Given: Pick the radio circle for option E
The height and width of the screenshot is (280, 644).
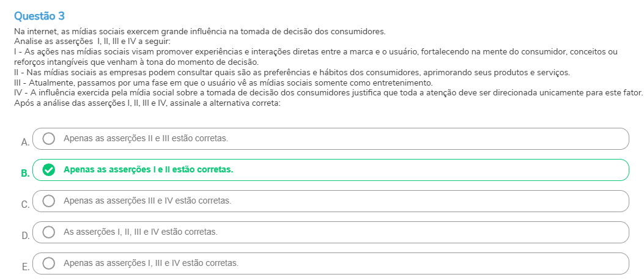Looking at the screenshot, I should (49, 263).
